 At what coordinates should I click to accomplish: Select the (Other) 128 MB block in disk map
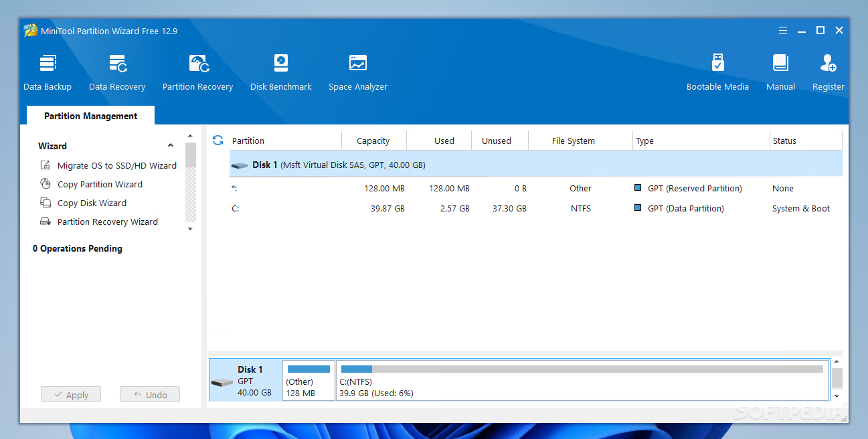309,381
